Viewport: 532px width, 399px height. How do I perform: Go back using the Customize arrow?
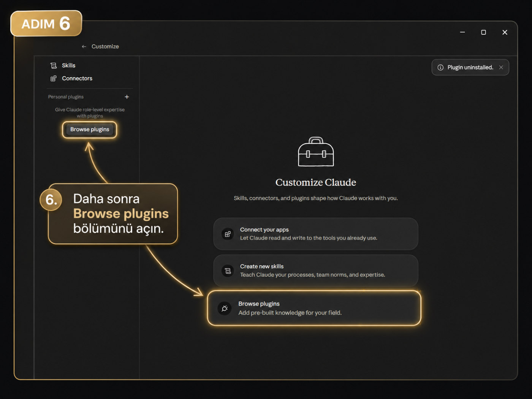[x=84, y=46]
